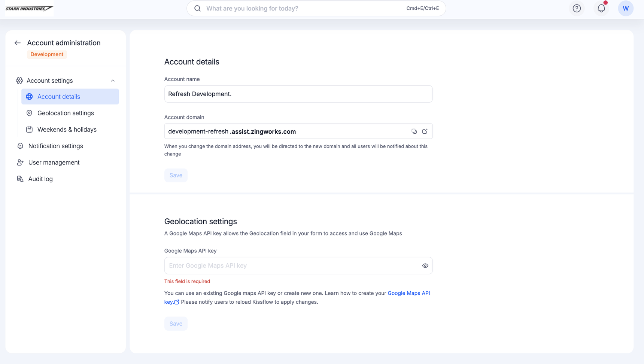Image resolution: width=644 pixels, height=364 pixels.
Task: Click the search magnifier icon
Action: click(198, 9)
